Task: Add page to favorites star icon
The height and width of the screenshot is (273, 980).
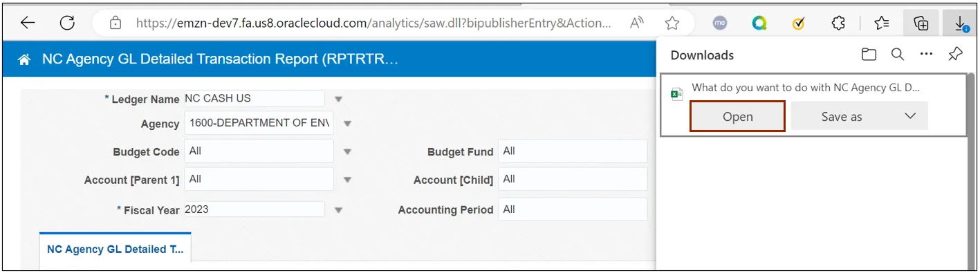Action: (672, 23)
